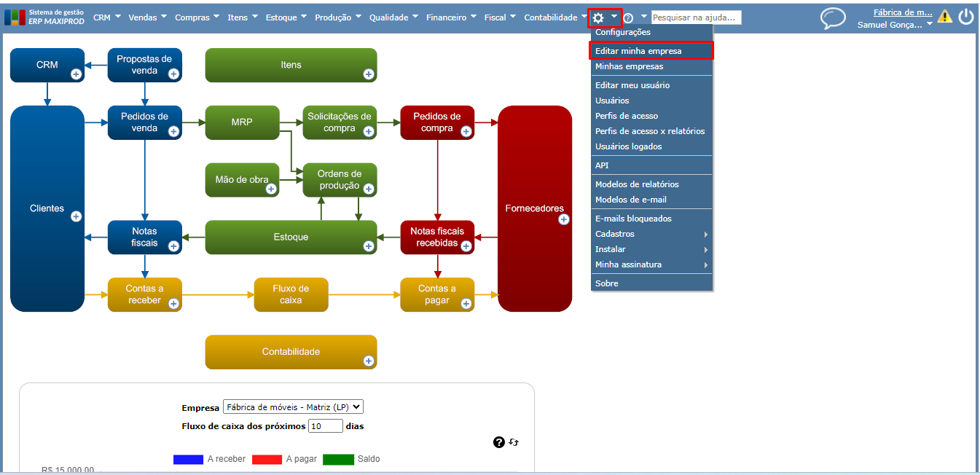The image size is (980, 475).
Task: Open the Fiscal dropdown menu
Action: coord(501,17)
